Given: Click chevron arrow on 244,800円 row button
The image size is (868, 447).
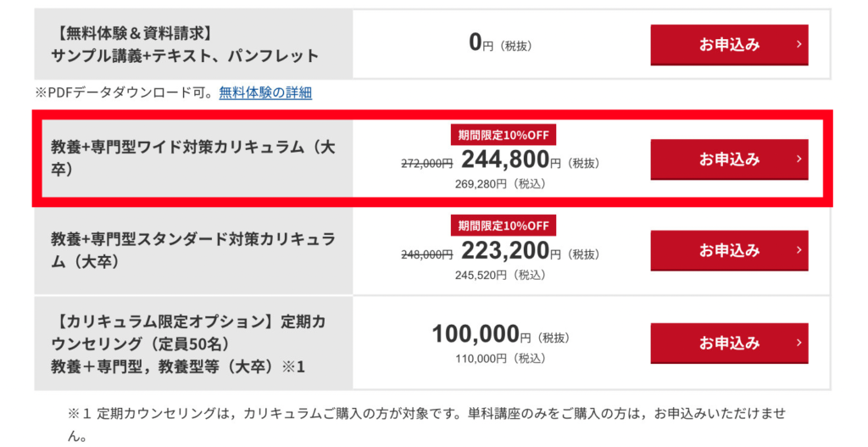Looking at the screenshot, I should (798, 159).
